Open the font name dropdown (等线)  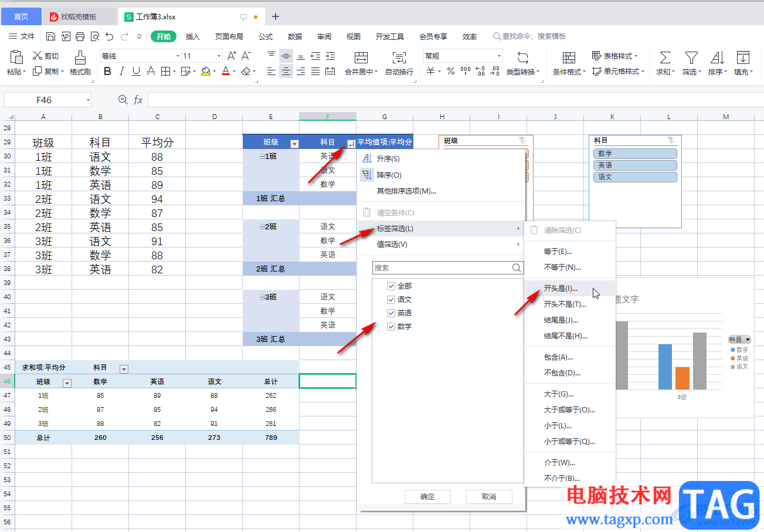tap(178, 56)
